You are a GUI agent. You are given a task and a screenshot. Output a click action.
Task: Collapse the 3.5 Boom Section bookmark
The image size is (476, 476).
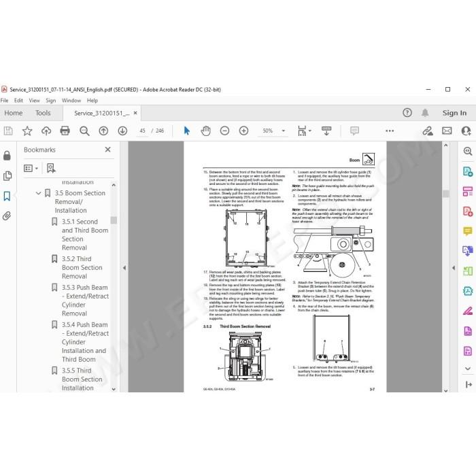(38, 193)
